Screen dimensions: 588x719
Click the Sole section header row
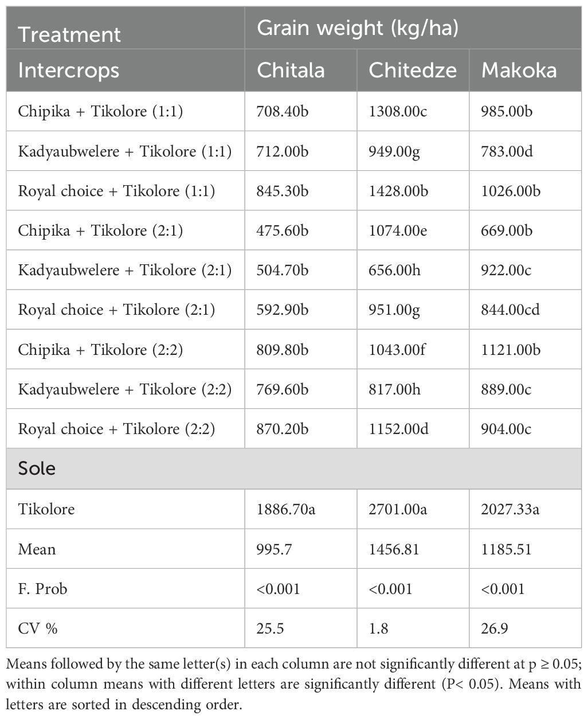pos(293,468)
